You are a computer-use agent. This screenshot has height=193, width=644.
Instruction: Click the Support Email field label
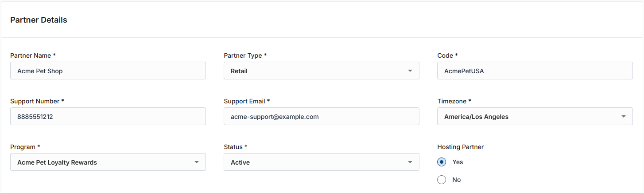[x=247, y=101]
